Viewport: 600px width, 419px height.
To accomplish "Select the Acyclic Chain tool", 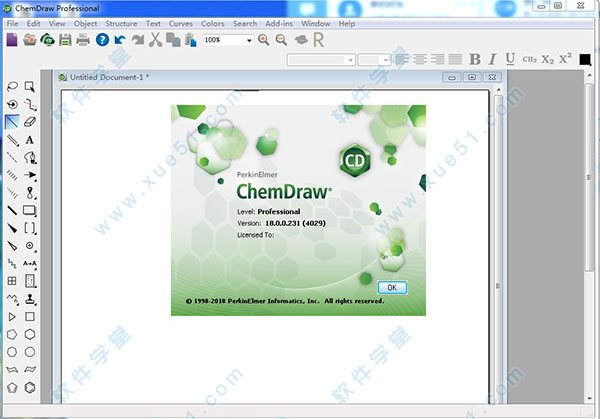I will click(12, 298).
